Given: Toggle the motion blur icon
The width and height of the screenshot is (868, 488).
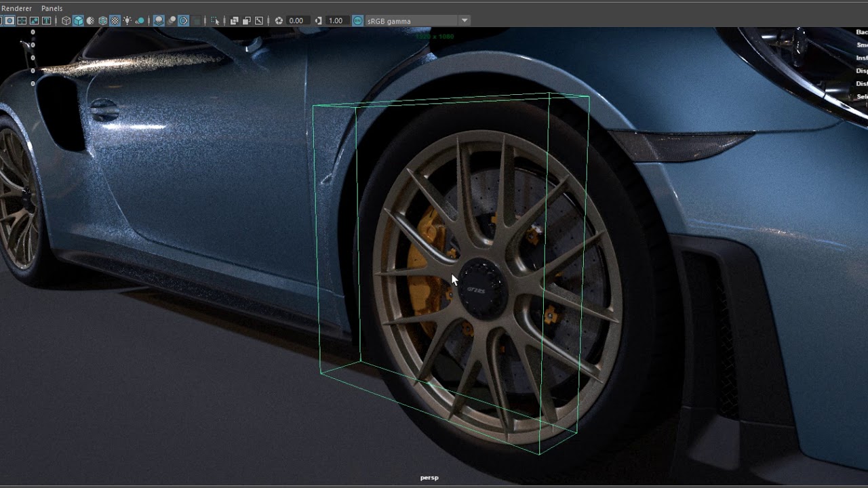Looking at the screenshot, I should point(172,21).
